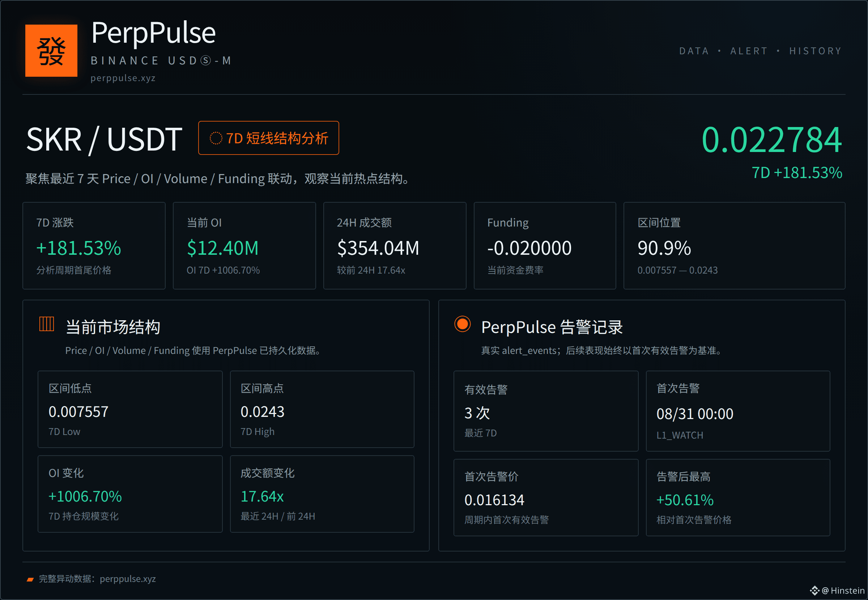Click the PerpPulse title text
Viewport: 868px width, 600px height.
click(x=153, y=33)
